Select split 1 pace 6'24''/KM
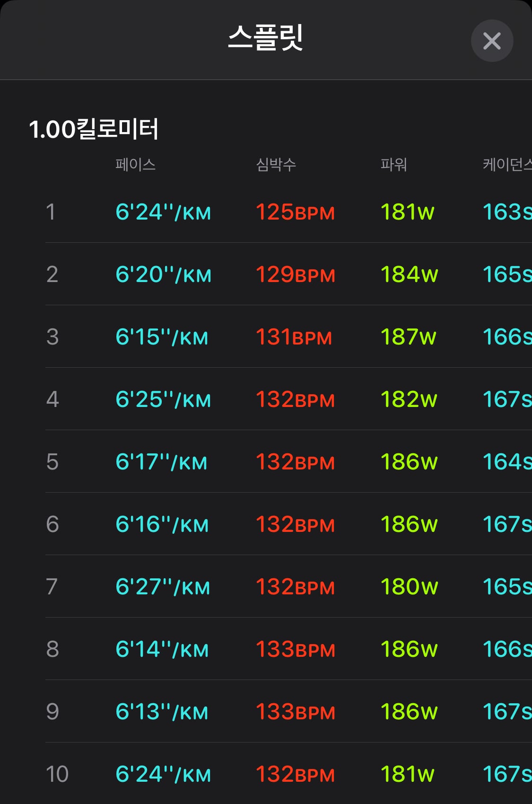Screen dimensions: 532x804 click(x=163, y=212)
